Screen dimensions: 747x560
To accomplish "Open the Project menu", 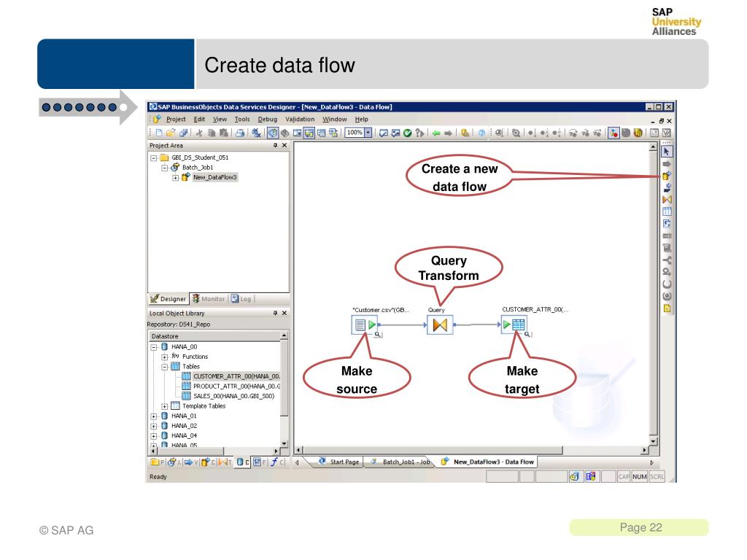I will [176, 119].
